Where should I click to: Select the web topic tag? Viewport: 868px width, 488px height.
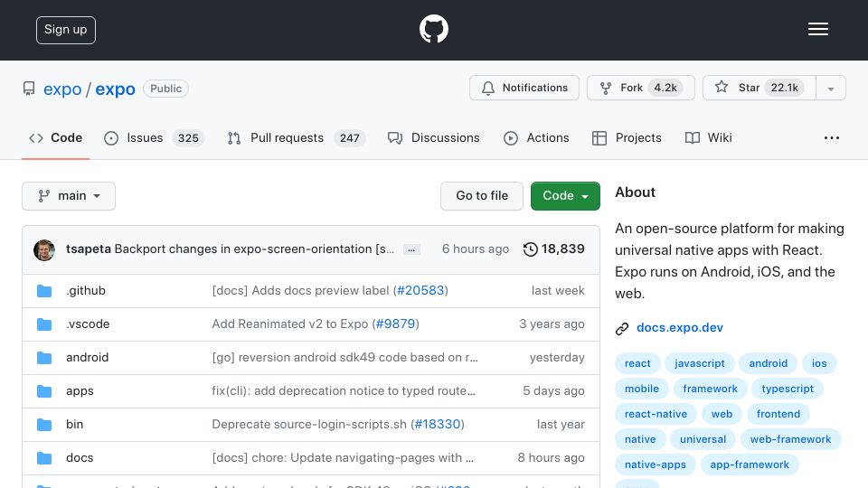click(722, 415)
